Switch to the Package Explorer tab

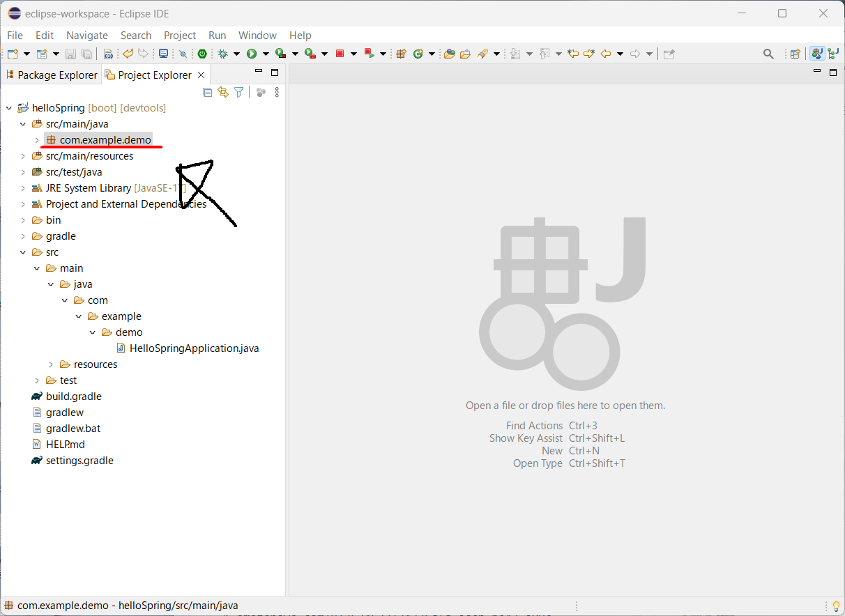52,75
